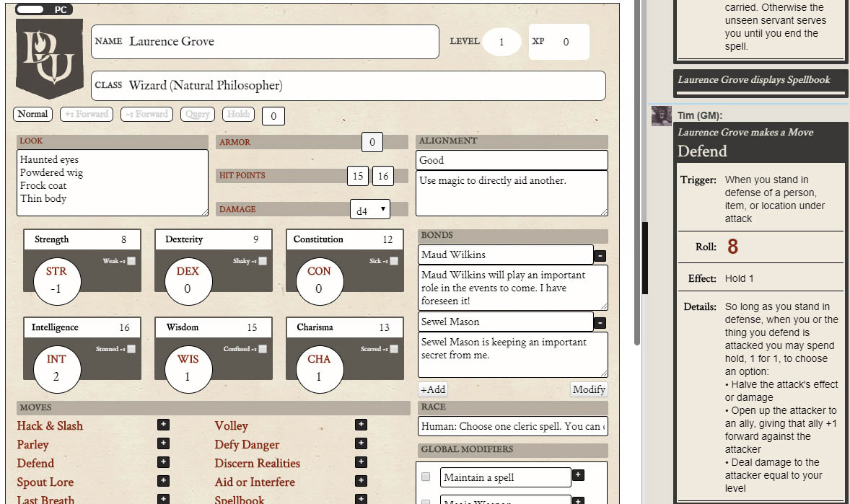Toggle the PC switch at top left
Viewport: 850px width, 504px height.
(x=30, y=9)
